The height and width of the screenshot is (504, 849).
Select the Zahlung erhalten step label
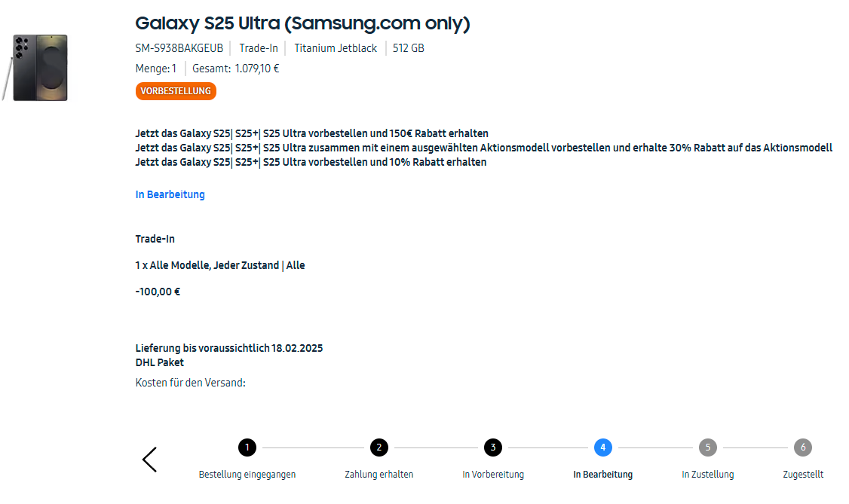coord(379,475)
